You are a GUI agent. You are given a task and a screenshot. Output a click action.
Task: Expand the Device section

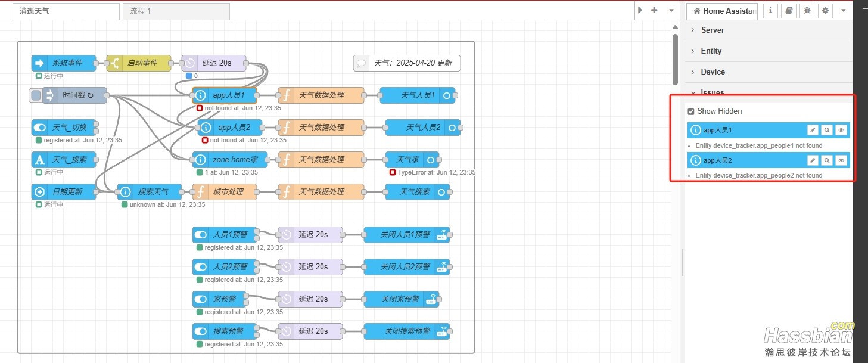713,72
